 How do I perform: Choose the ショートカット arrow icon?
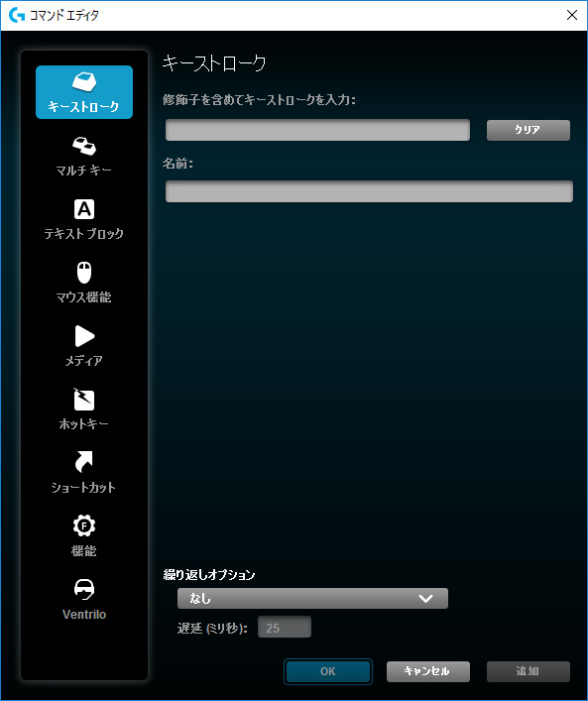click(83, 462)
